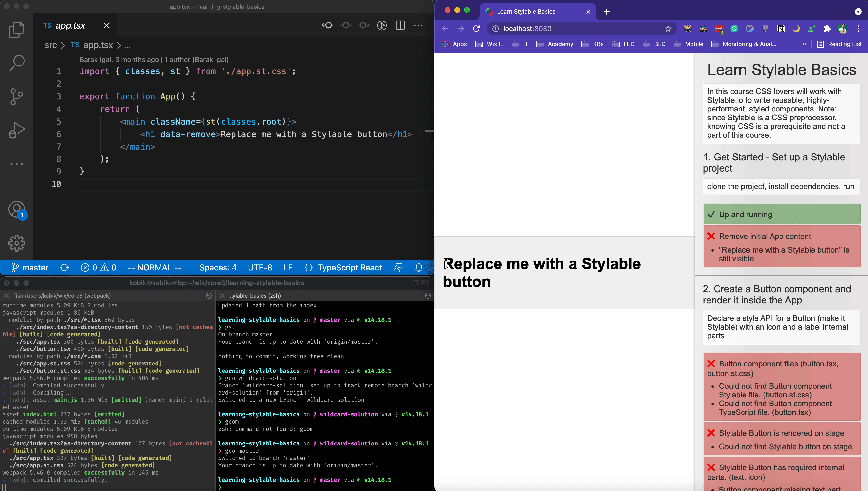Viewport: 868px width, 491px height.
Task: Change indentation via Spaces: 4
Action: click(218, 268)
